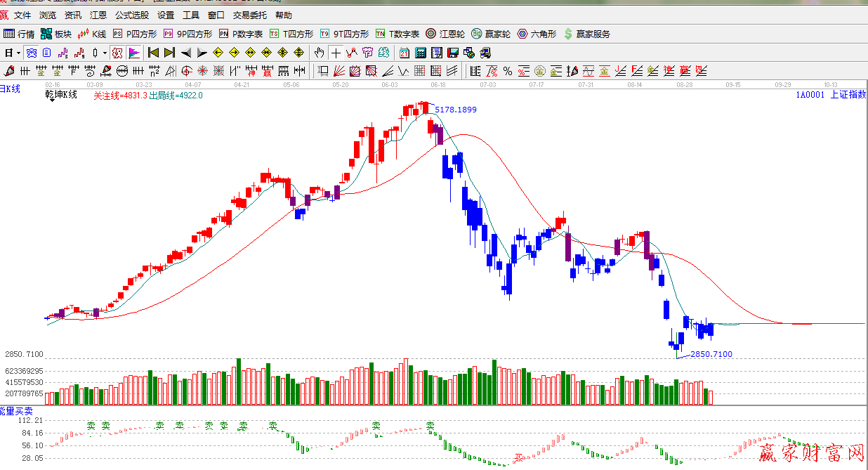Screen dimensions: 868x470
Task: Click the hand pan tool icon
Action: pyautogui.click(x=320, y=53)
